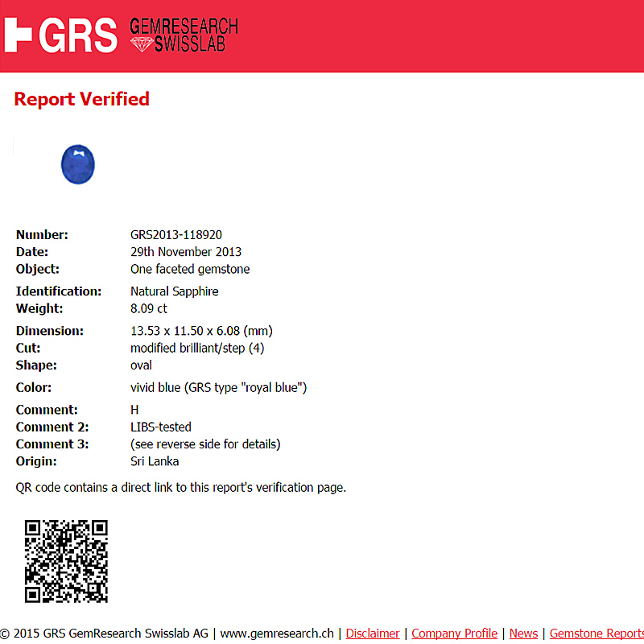
Task: Click the '2015 GRS GemResearch Swisslab AG' copyright text
Action: click(x=105, y=634)
